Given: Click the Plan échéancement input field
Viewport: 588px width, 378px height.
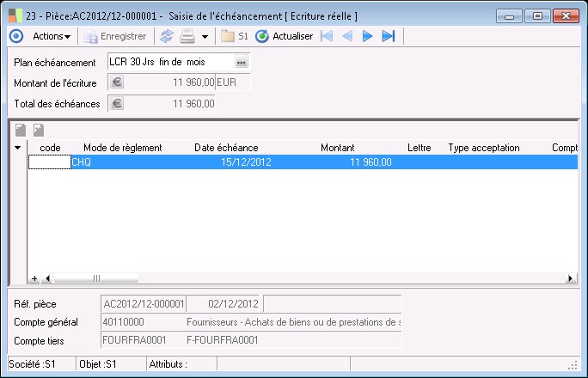Looking at the screenshot, I should pos(171,62).
